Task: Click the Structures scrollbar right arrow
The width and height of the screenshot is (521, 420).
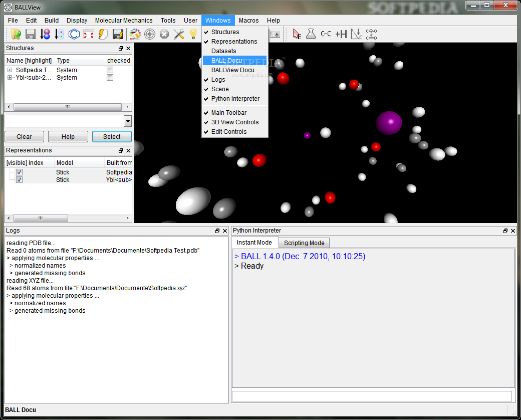Action: pyautogui.click(x=127, y=107)
